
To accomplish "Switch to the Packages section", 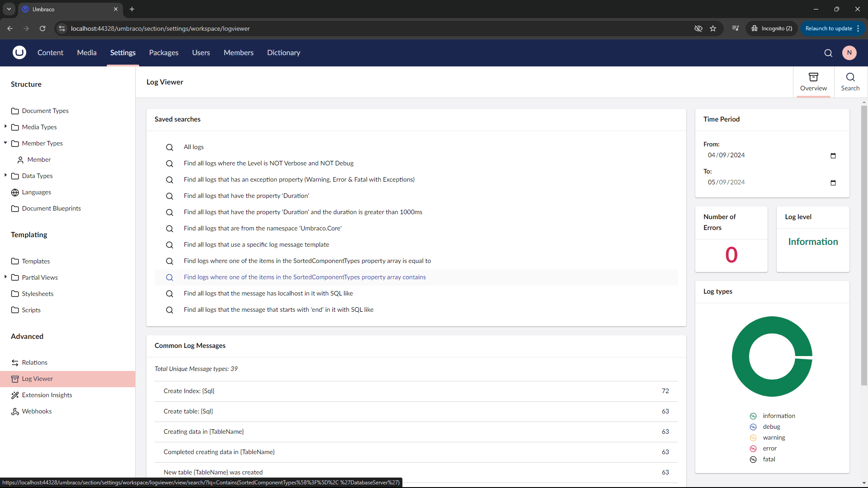I will click(164, 53).
